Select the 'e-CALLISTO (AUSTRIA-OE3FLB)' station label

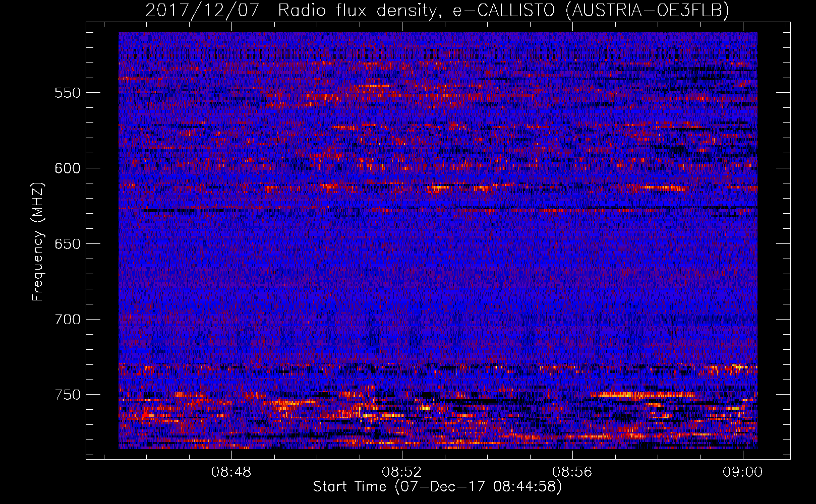tap(591, 10)
